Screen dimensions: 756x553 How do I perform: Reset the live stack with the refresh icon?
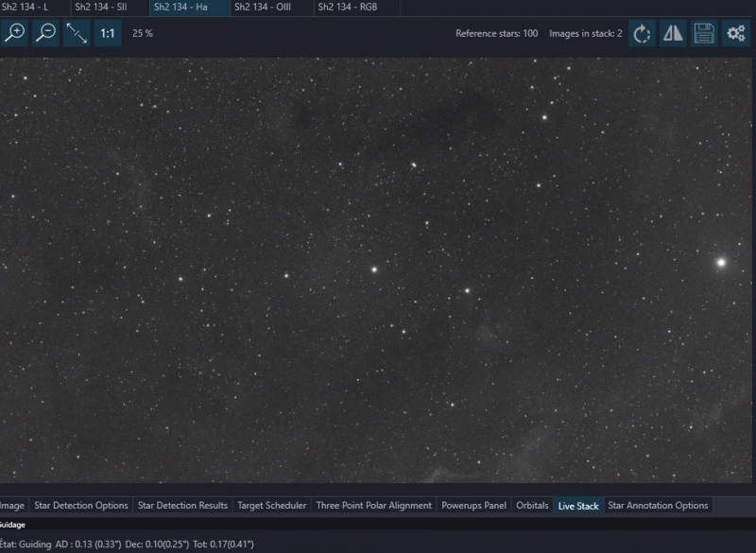coord(642,33)
